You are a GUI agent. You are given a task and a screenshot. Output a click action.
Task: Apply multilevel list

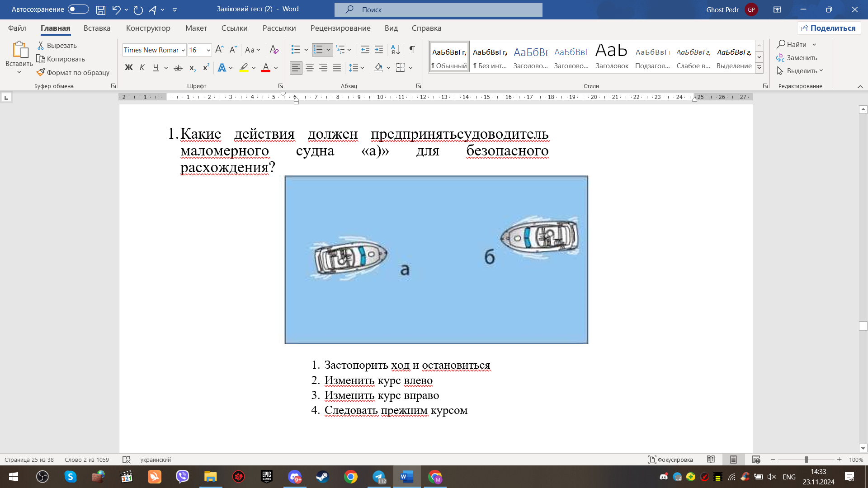340,49
